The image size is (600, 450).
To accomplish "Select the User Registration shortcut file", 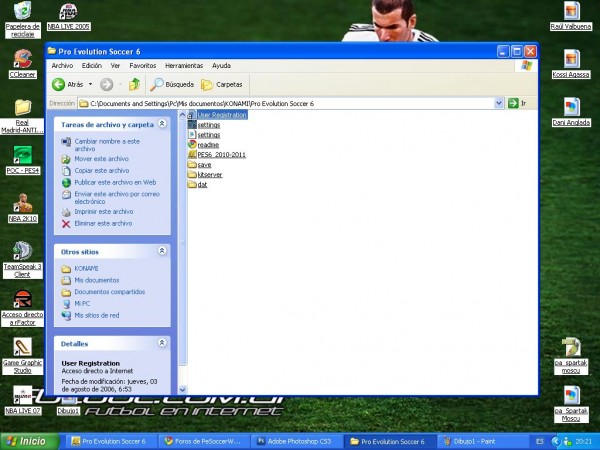I will click(x=217, y=115).
